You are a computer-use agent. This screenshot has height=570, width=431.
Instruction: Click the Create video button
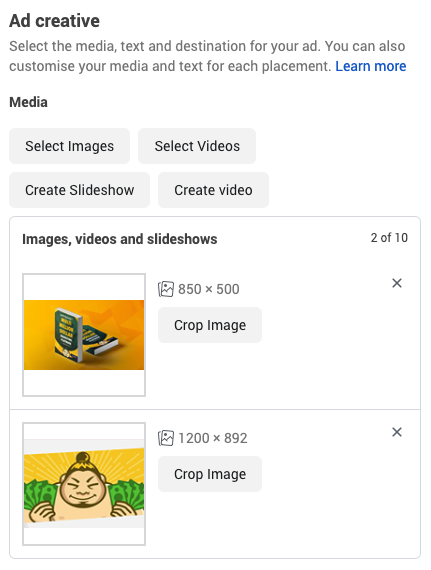tap(213, 190)
